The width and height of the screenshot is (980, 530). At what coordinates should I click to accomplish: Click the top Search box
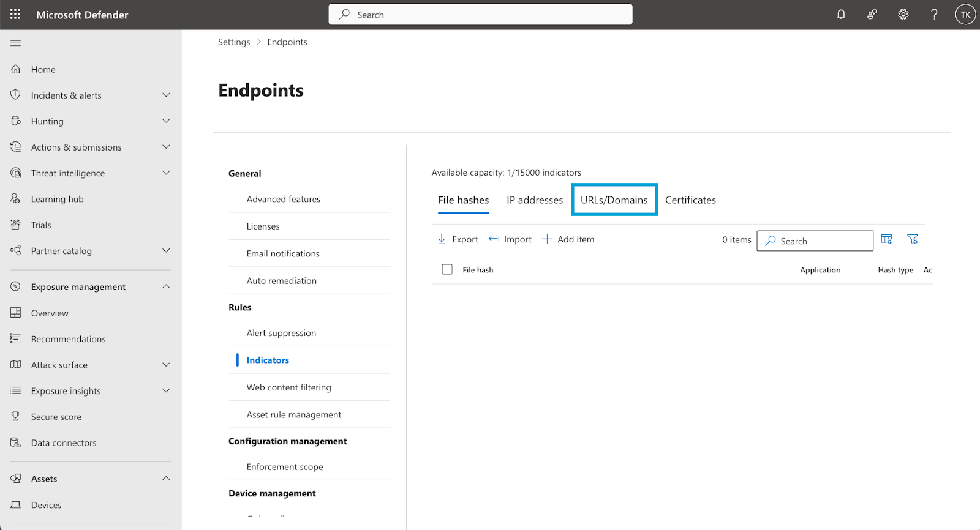pos(480,14)
